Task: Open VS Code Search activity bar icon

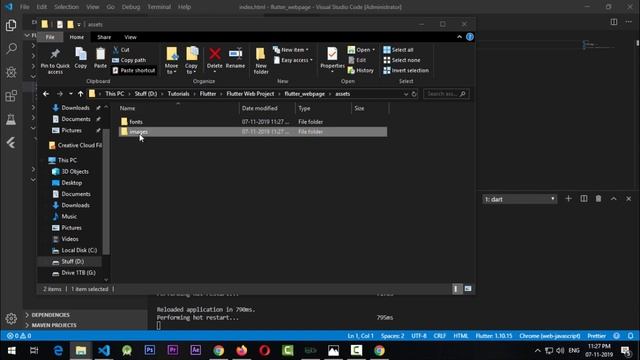Action: (11, 49)
